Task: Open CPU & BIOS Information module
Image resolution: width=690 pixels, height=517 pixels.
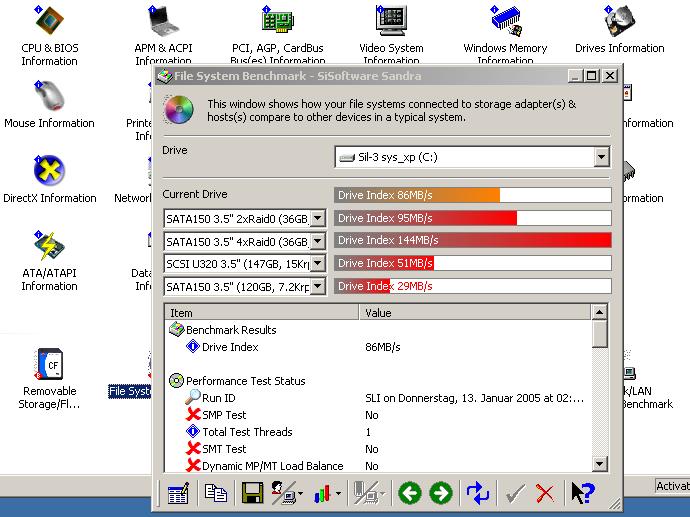Action: (x=49, y=35)
